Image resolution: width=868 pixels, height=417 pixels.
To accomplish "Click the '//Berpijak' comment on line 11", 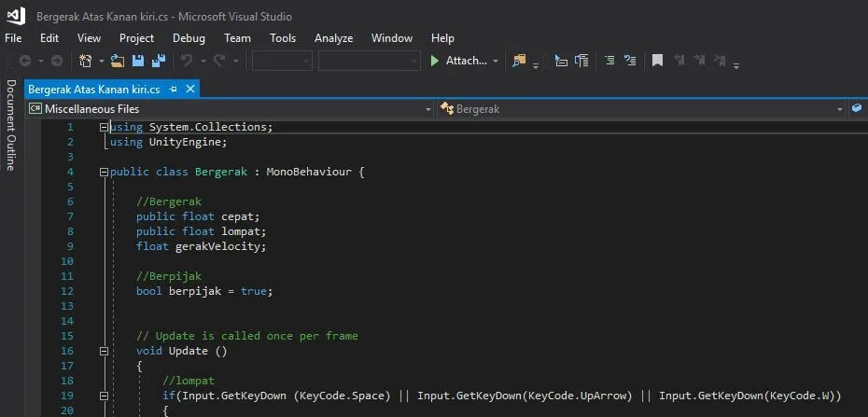I will pos(169,276).
